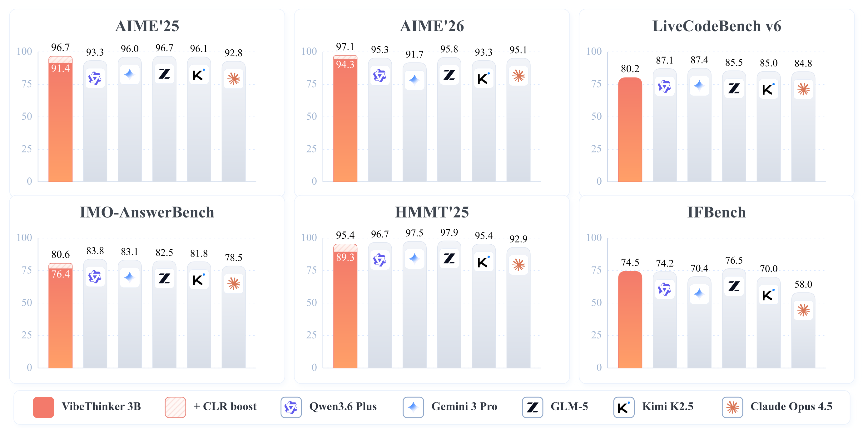Click the 89.3 label inside the HMMT'25 bar
The width and height of the screenshot is (868, 434).
(345, 257)
